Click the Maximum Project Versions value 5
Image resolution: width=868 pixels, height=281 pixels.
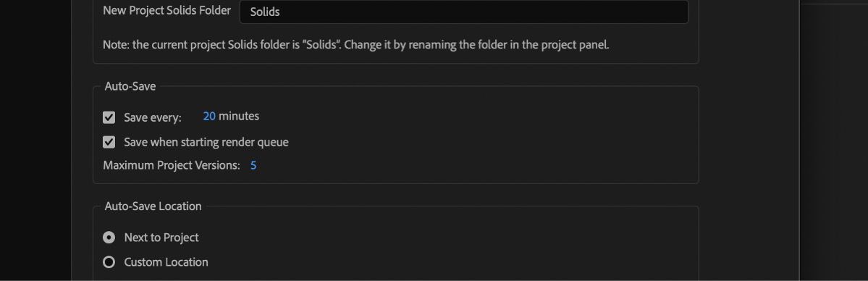pos(253,165)
